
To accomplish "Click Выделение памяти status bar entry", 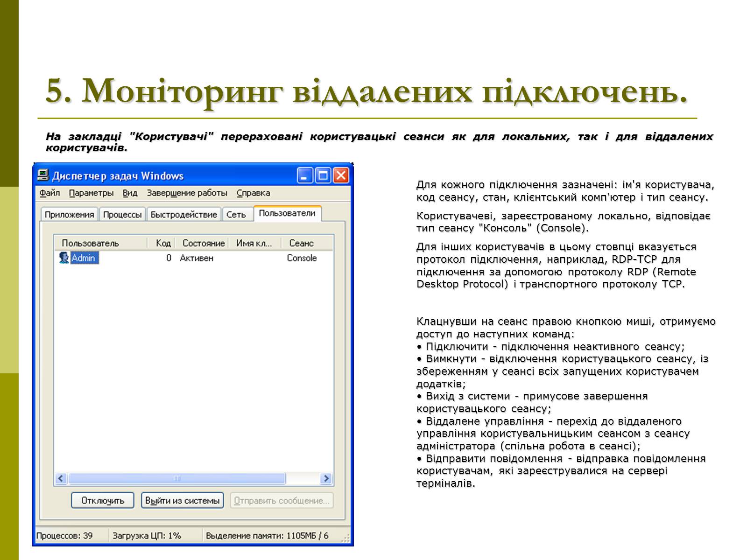I will pyautogui.click(x=267, y=536).
